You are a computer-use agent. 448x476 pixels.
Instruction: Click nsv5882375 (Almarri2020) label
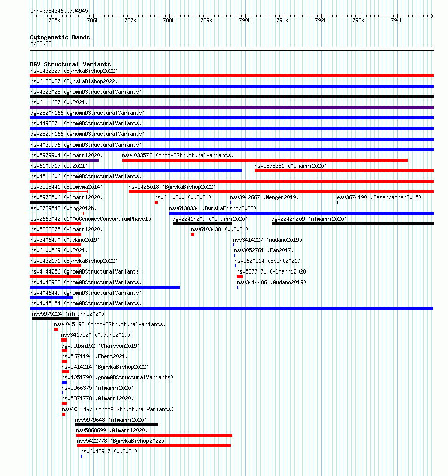tap(66, 230)
